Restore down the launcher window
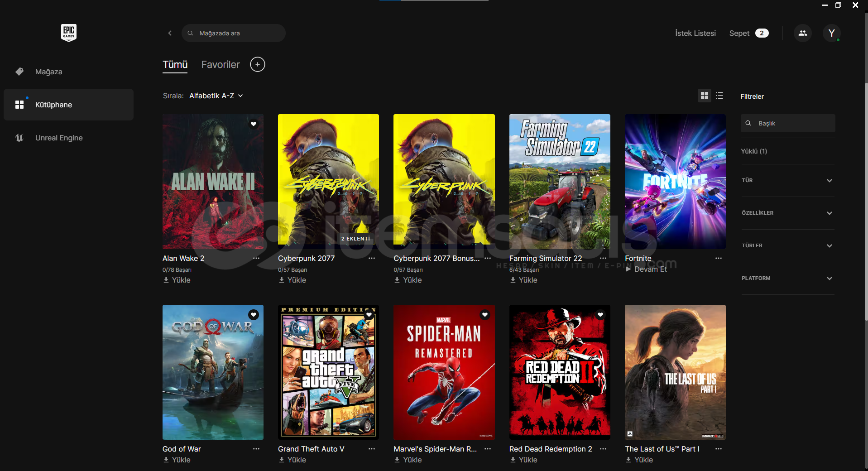Image resolution: width=868 pixels, height=471 pixels. click(838, 5)
